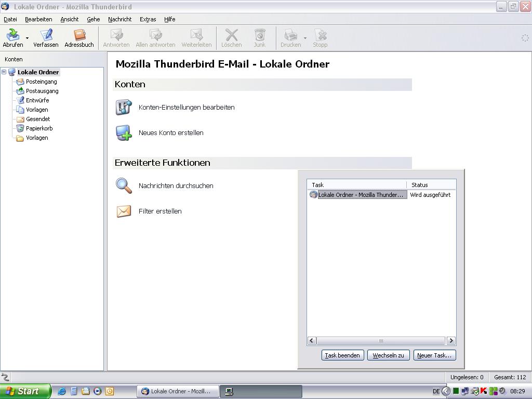Screen dimensions: 532x399
Task: Click the task list left scroll arrow
Action: [312, 341]
